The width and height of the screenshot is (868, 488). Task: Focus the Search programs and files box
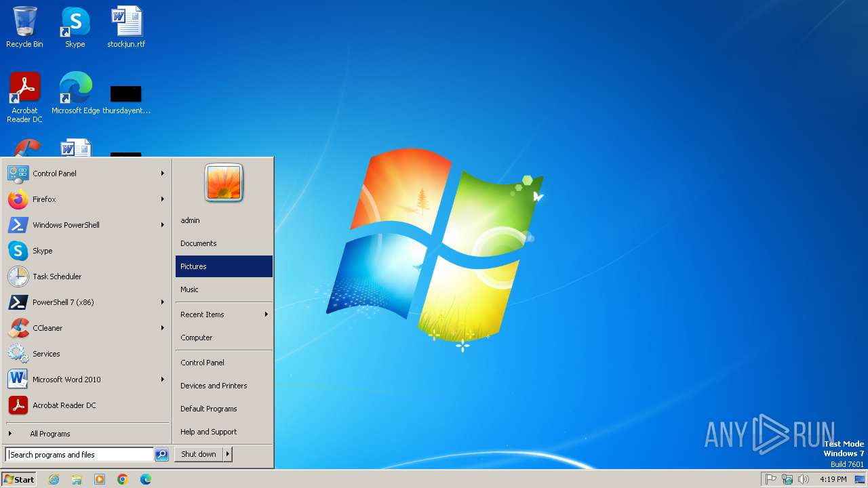79,455
